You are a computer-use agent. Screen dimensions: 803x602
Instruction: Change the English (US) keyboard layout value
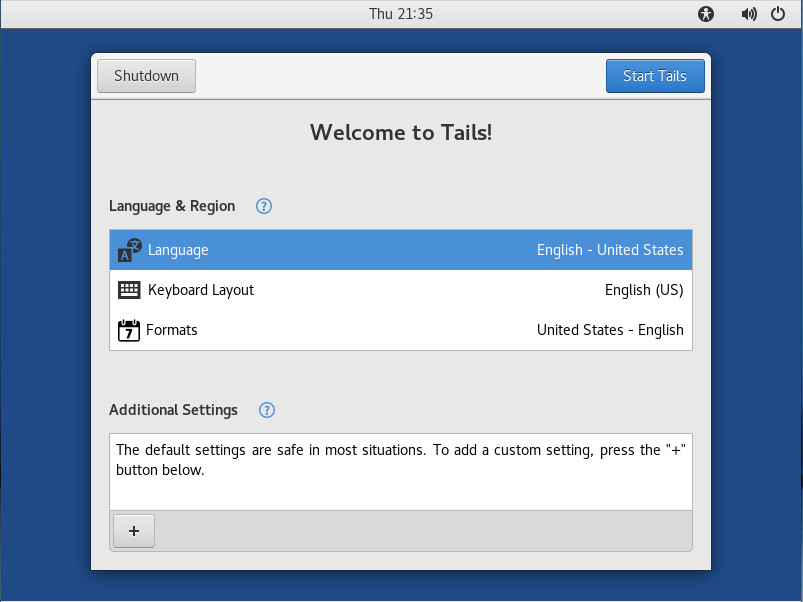pos(644,290)
